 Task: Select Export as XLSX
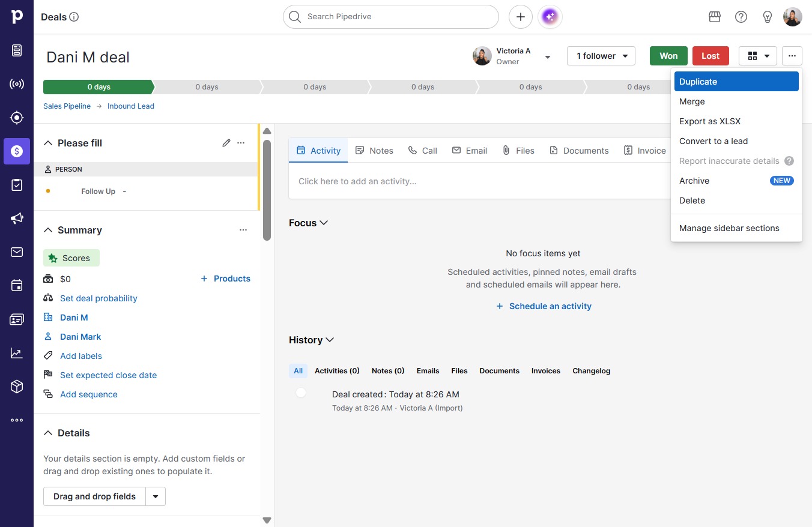[736, 121]
